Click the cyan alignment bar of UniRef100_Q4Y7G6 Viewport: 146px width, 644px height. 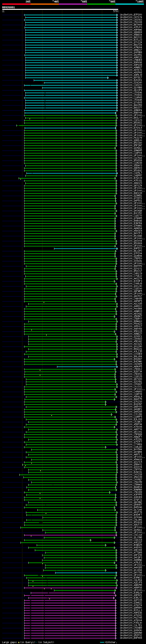[x=86, y=573]
